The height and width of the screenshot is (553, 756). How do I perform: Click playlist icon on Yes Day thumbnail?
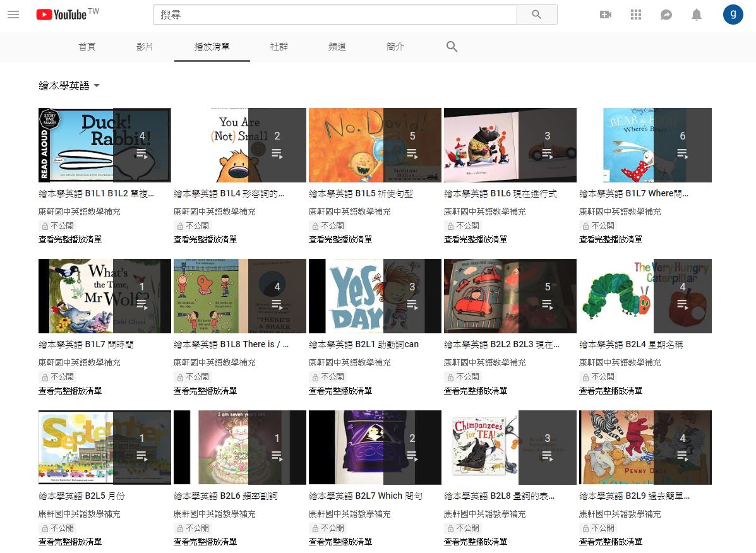[x=412, y=304]
